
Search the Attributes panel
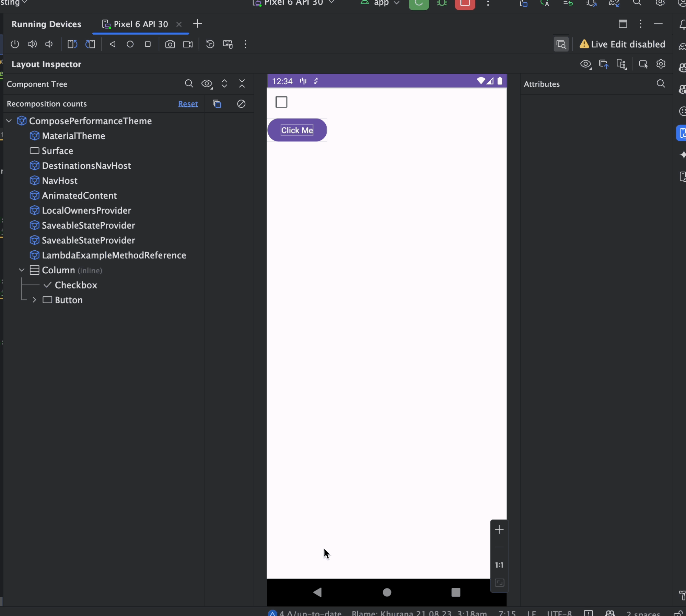tap(661, 84)
